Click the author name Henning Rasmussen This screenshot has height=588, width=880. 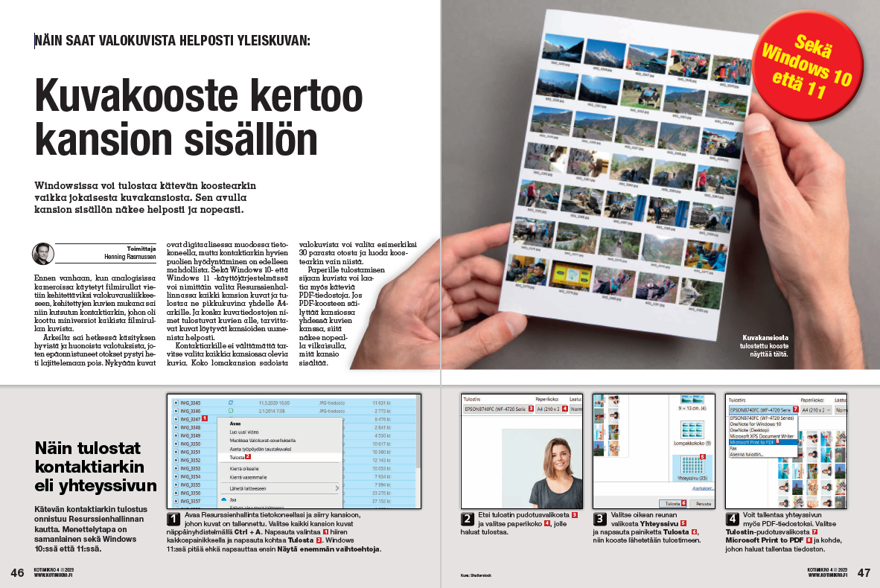pos(130,257)
